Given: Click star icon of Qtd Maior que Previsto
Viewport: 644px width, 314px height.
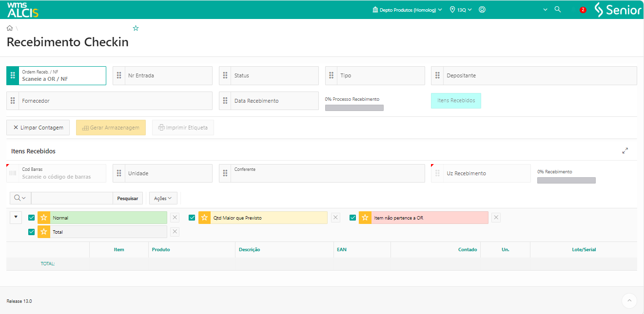Looking at the screenshot, I should point(204,218).
